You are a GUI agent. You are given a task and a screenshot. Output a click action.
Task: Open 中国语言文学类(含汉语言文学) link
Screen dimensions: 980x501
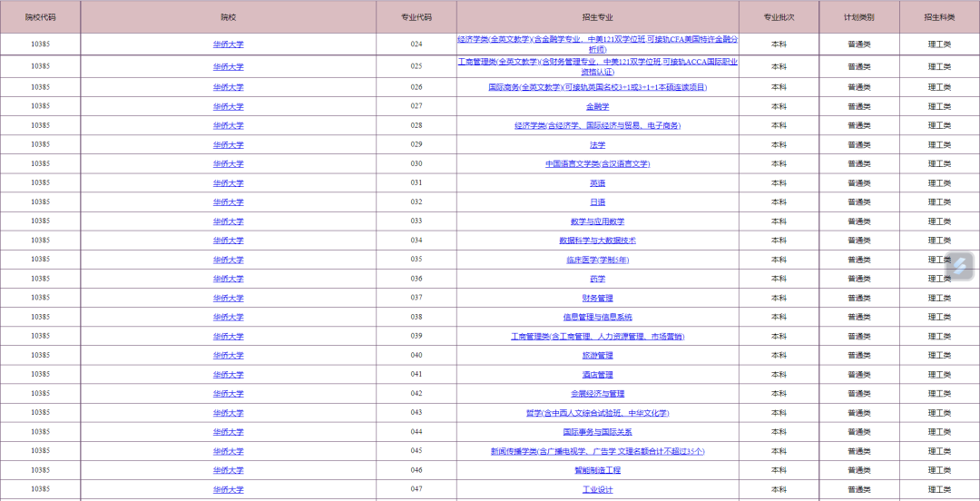pos(597,164)
